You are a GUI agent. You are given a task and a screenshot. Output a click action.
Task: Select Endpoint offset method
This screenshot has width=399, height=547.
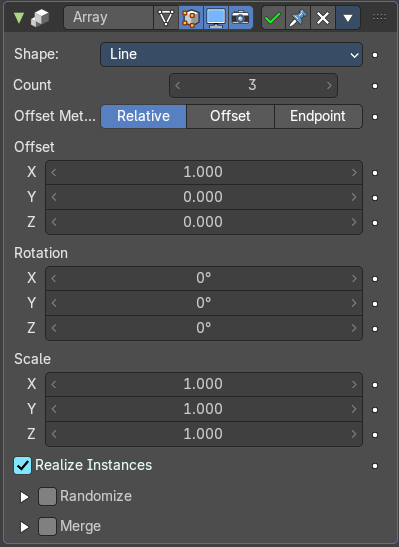(318, 116)
